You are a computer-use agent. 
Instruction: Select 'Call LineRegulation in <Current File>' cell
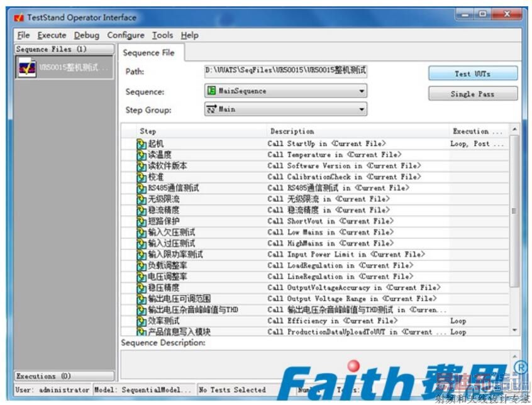coord(340,277)
